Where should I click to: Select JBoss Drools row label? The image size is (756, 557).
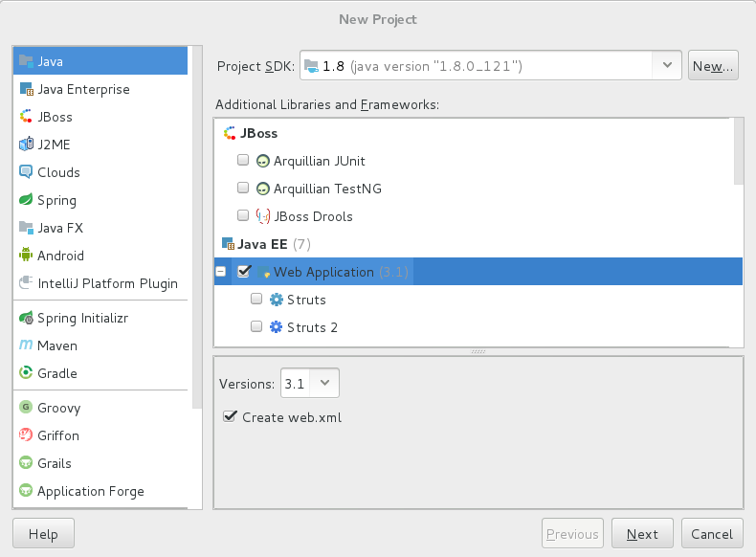point(313,216)
